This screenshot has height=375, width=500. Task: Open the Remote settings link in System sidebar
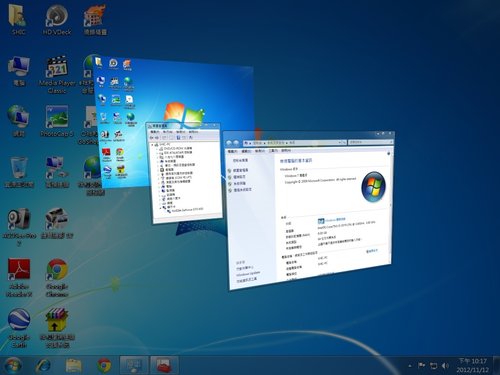(239, 177)
